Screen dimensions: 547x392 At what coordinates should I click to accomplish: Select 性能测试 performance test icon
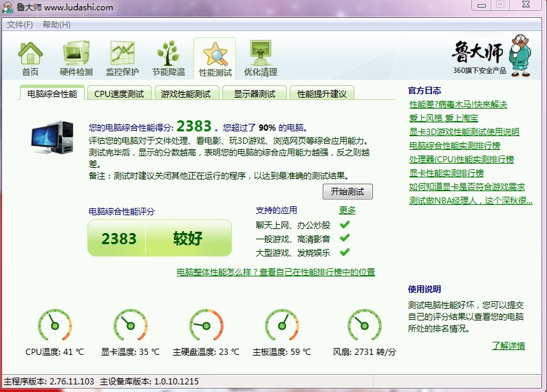click(x=215, y=59)
